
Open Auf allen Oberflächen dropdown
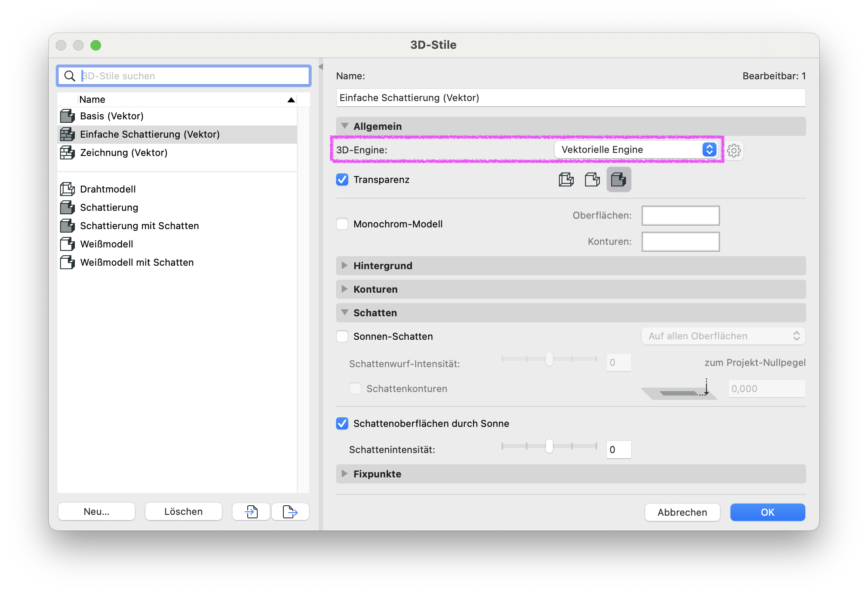pos(723,336)
